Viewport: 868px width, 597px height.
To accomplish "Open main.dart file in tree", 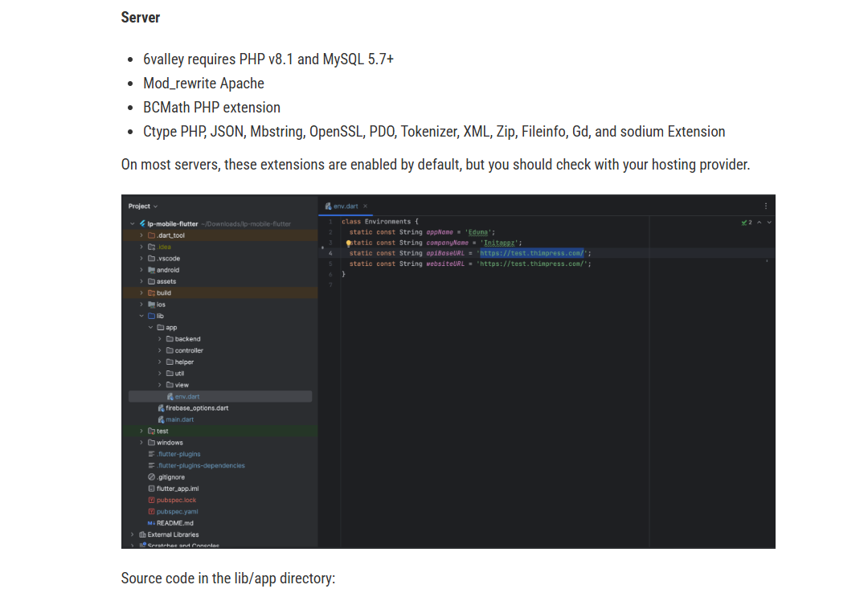I will [x=175, y=420].
